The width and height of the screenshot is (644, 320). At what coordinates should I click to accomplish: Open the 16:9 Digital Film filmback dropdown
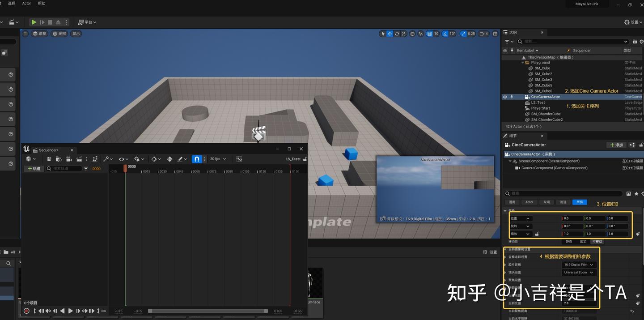click(x=578, y=265)
